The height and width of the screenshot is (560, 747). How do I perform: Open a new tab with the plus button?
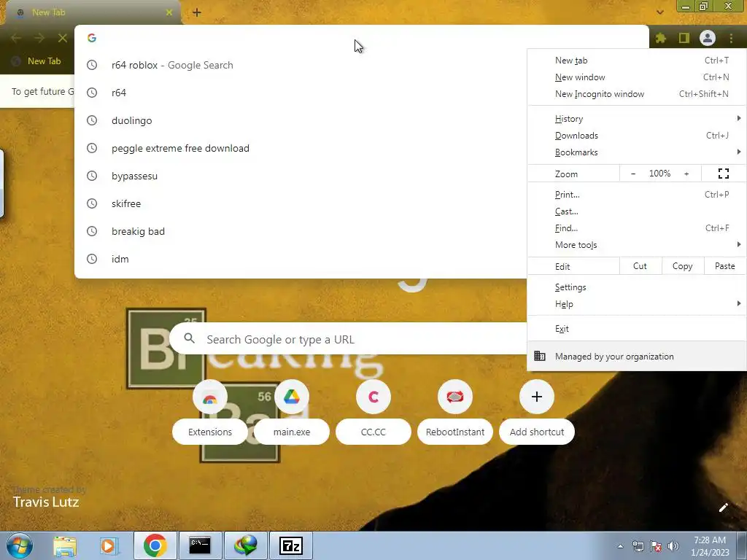point(197,12)
